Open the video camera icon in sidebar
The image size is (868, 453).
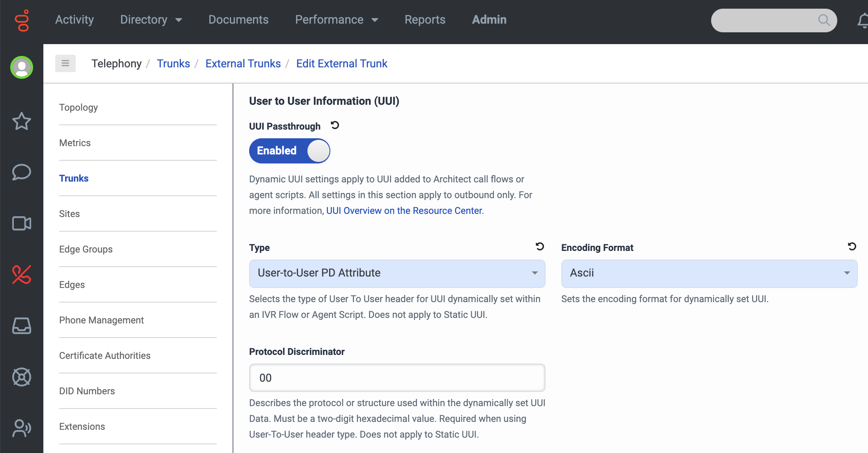21,223
